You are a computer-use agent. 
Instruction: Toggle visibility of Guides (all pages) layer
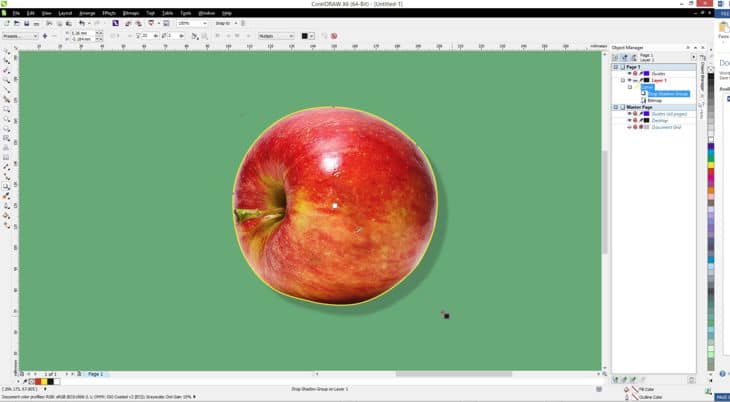pyautogui.click(x=629, y=114)
